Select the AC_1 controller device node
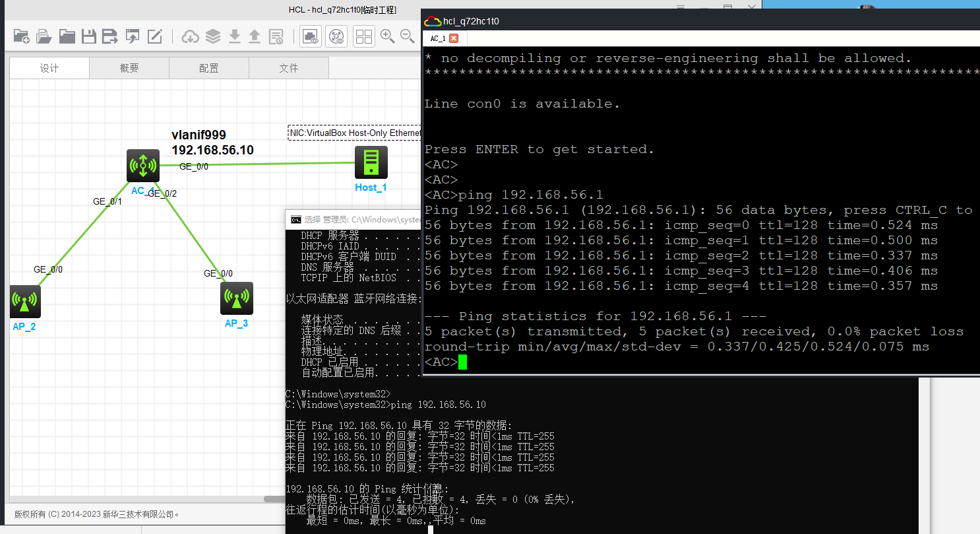Image resolution: width=980 pixels, height=534 pixels. click(x=143, y=166)
